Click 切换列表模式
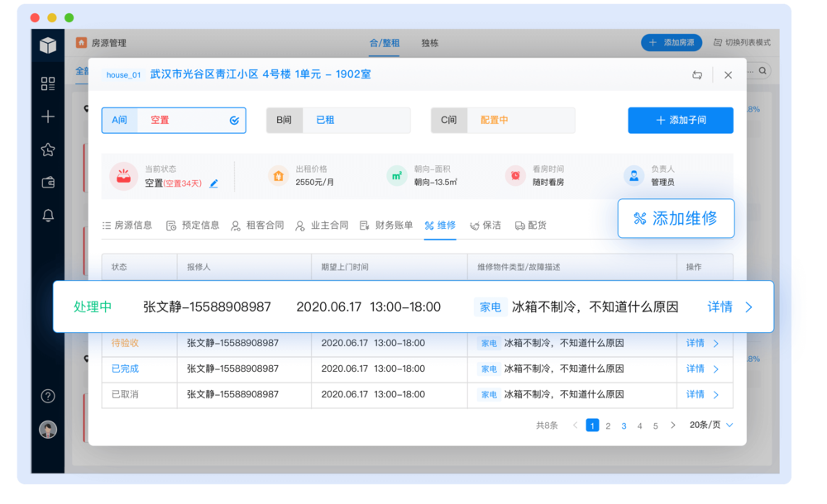Screen dimensions: 827x504 point(742,43)
